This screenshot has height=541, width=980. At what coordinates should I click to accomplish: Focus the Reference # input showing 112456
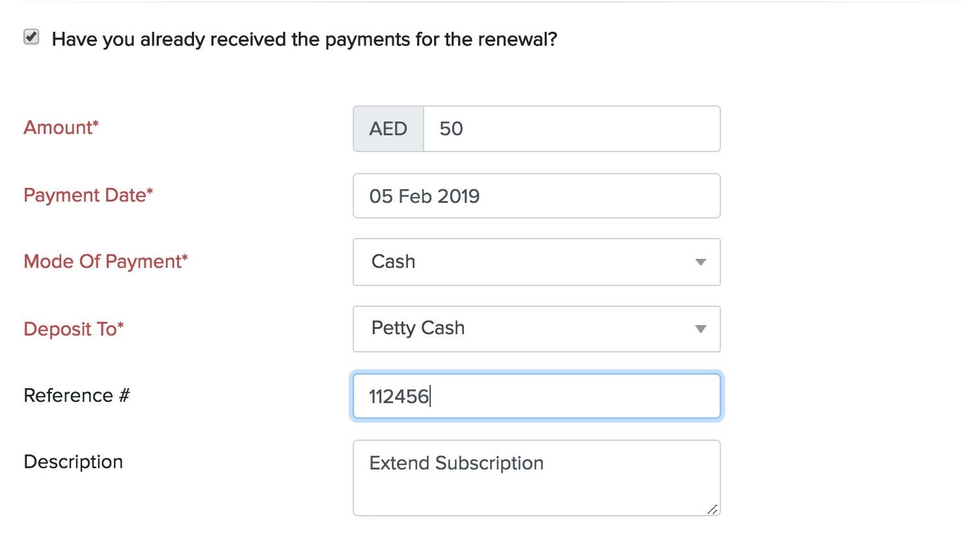click(x=536, y=396)
